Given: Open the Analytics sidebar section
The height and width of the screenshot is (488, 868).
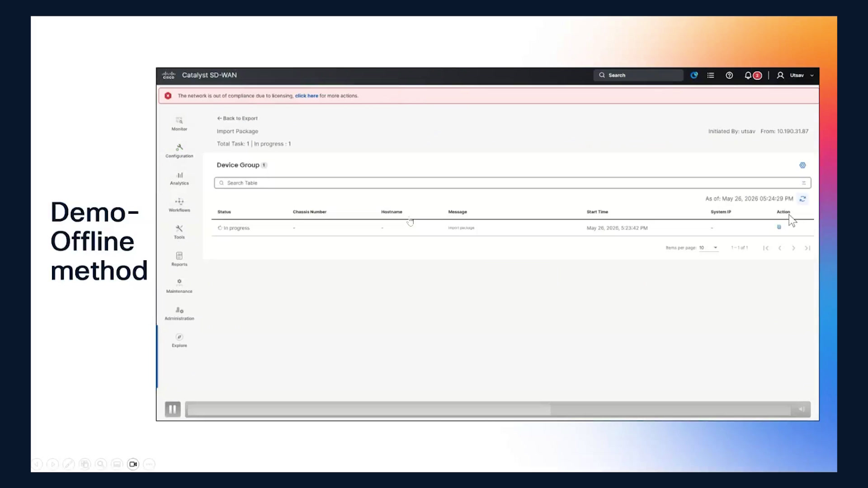Looking at the screenshot, I should 179,178.
